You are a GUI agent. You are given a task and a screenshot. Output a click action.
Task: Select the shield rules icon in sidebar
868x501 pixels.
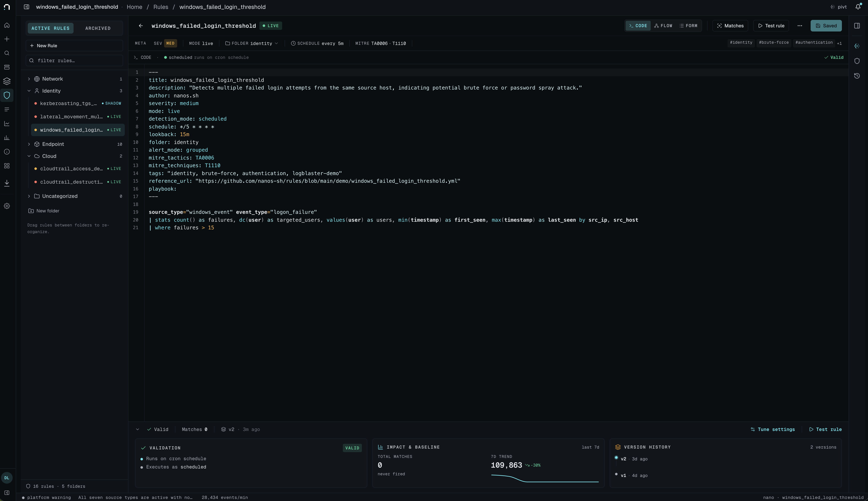[x=7, y=95]
